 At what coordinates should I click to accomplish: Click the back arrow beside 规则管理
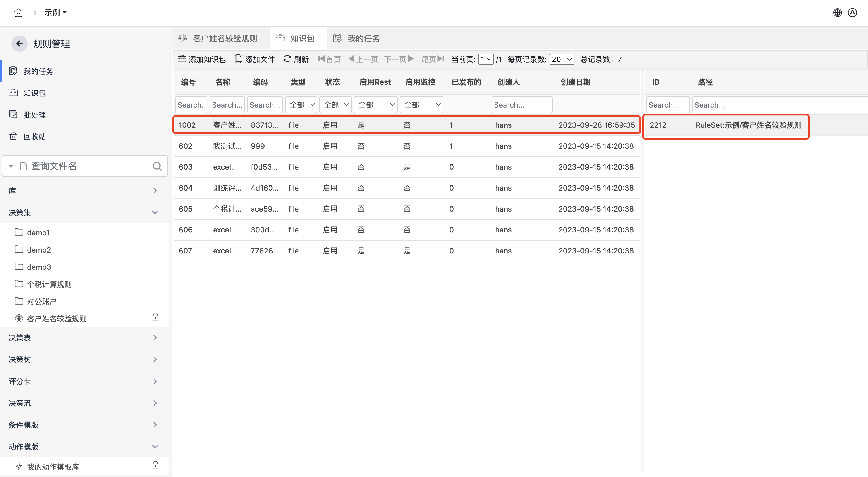click(20, 44)
